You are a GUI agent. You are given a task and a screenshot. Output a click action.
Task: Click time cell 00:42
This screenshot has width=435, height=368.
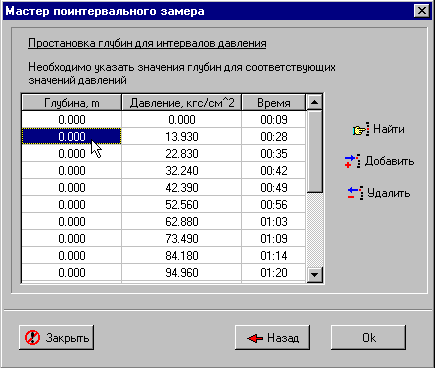274,171
